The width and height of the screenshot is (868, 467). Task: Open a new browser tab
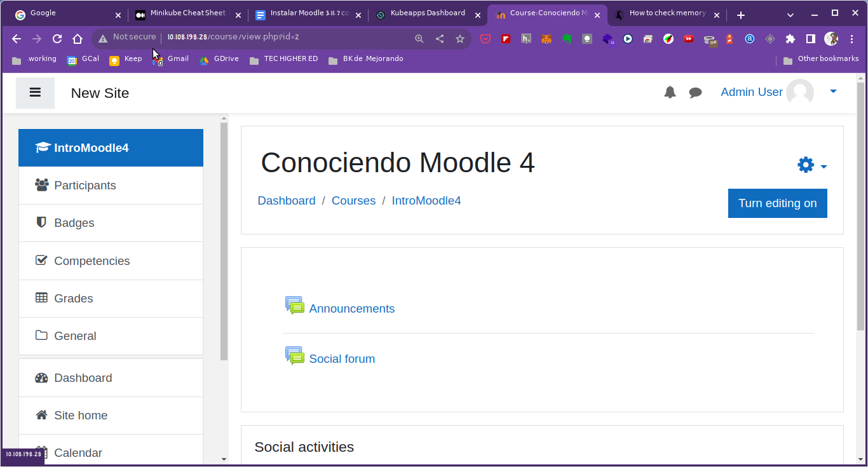coord(741,15)
